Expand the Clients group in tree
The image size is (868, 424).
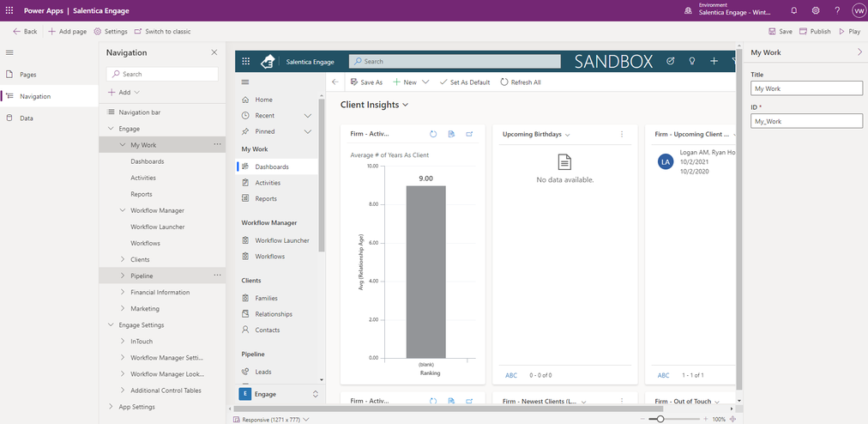[123, 259]
